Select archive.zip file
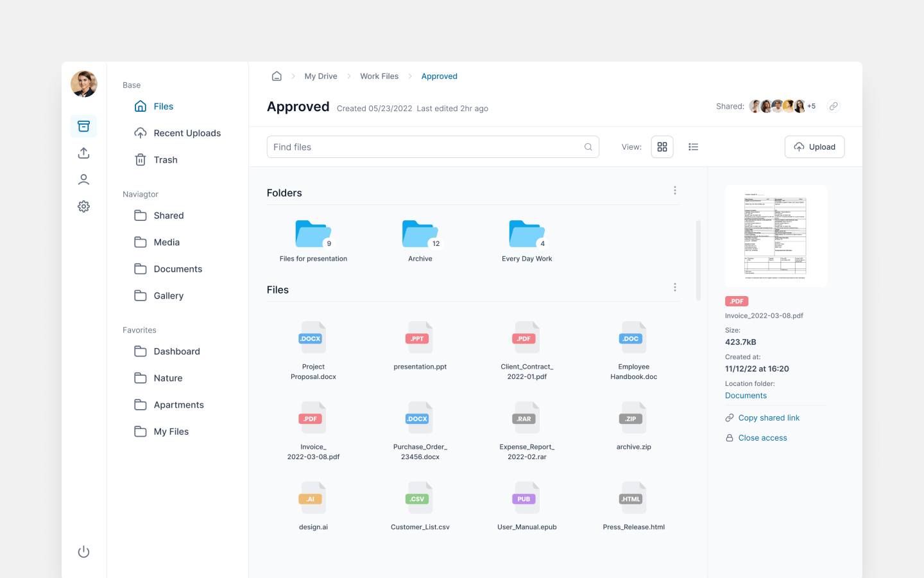 click(634, 426)
